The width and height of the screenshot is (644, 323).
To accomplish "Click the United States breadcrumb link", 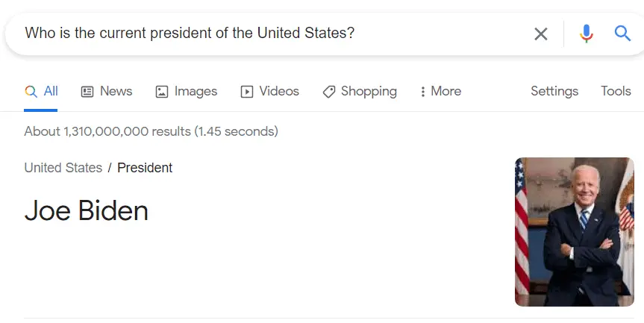I will (63, 168).
